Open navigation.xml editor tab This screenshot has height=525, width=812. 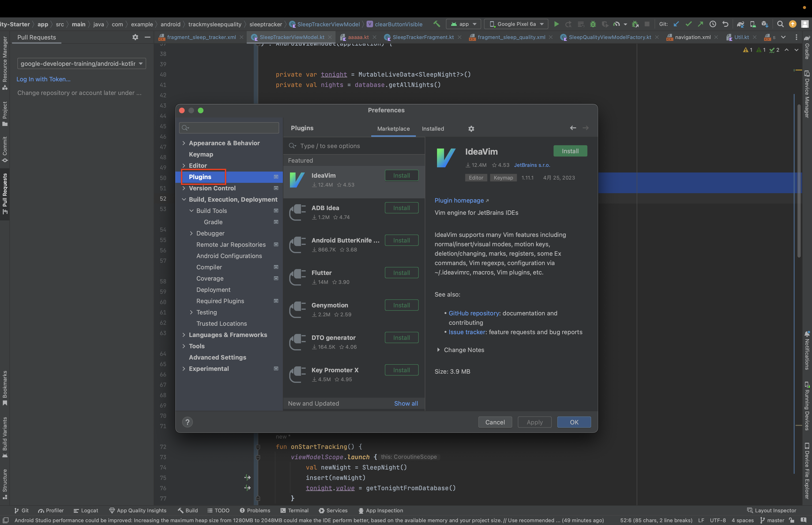[693, 37]
